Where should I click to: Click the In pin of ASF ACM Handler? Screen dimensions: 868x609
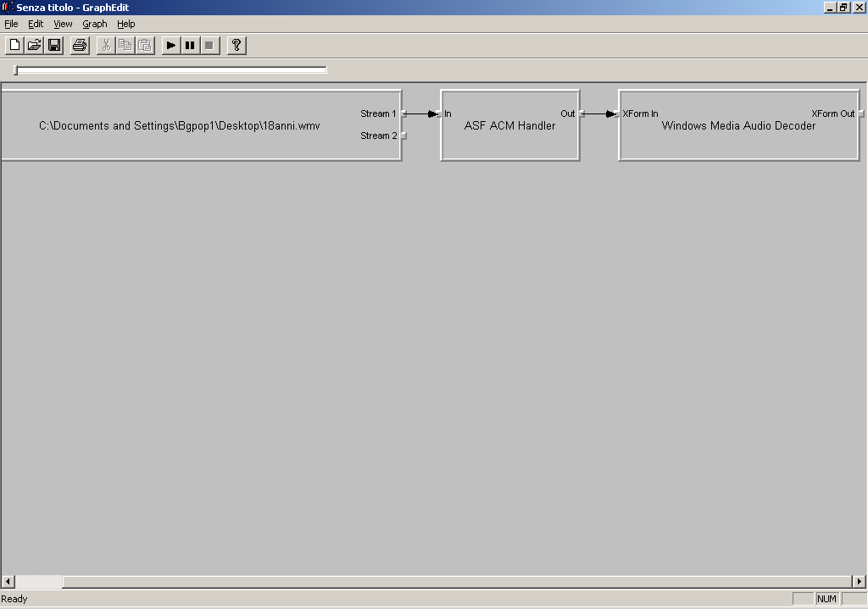440,114
